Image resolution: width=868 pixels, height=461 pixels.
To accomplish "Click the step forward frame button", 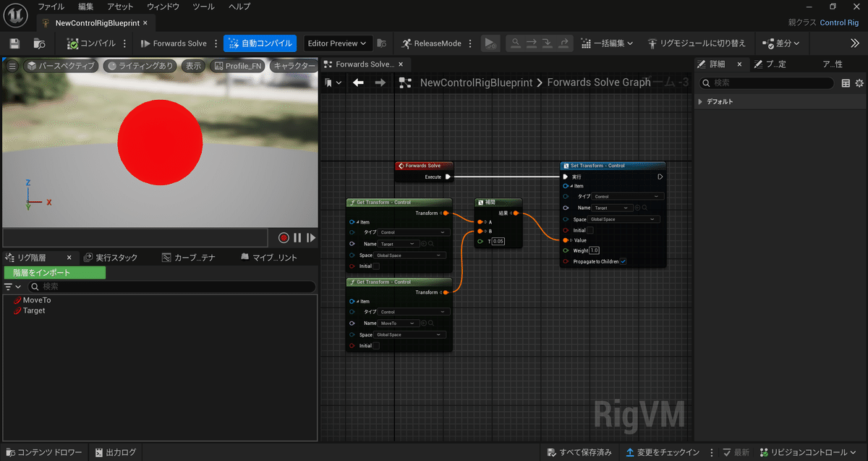I will point(311,237).
